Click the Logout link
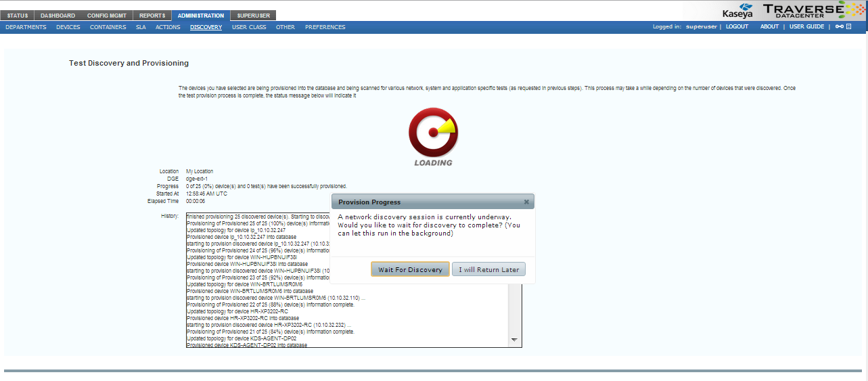The width and height of the screenshot is (868, 381). (x=737, y=27)
